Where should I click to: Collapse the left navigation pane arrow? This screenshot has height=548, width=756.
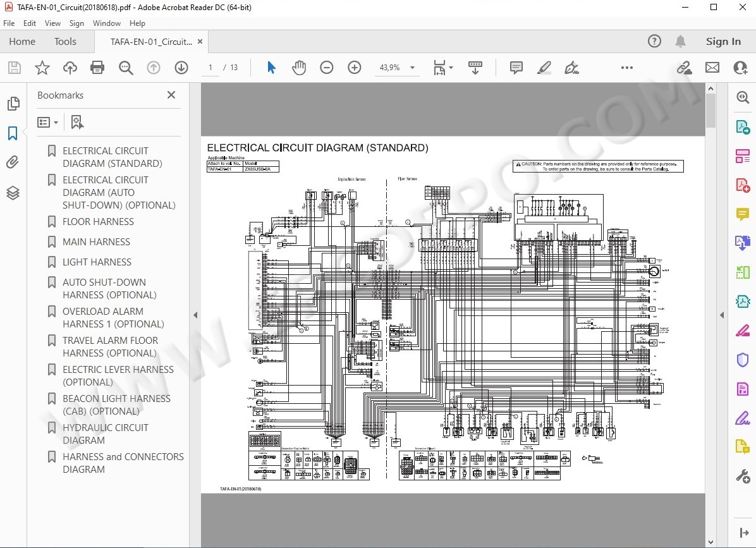coord(195,315)
